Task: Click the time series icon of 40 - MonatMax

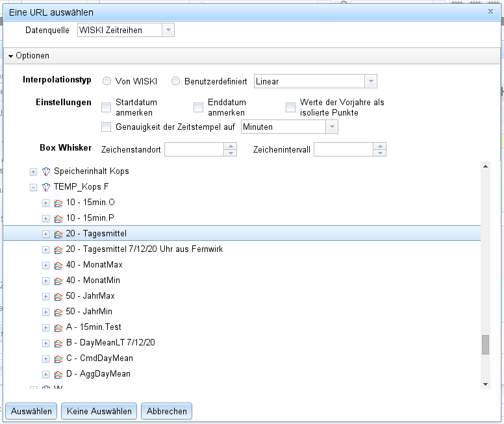Action: 58,265
